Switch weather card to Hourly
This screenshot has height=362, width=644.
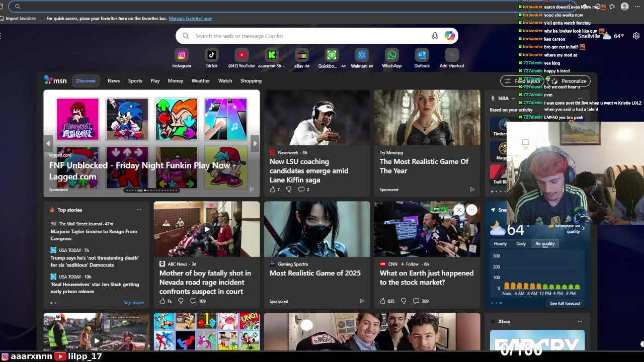click(x=500, y=244)
